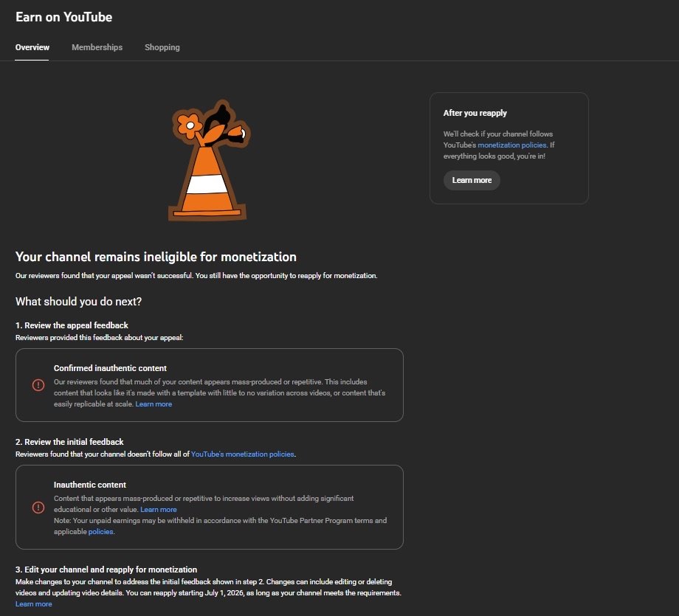679x616 pixels.
Task: Click the 'Inauthentic content' card title
Action: (x=89, y=485)
